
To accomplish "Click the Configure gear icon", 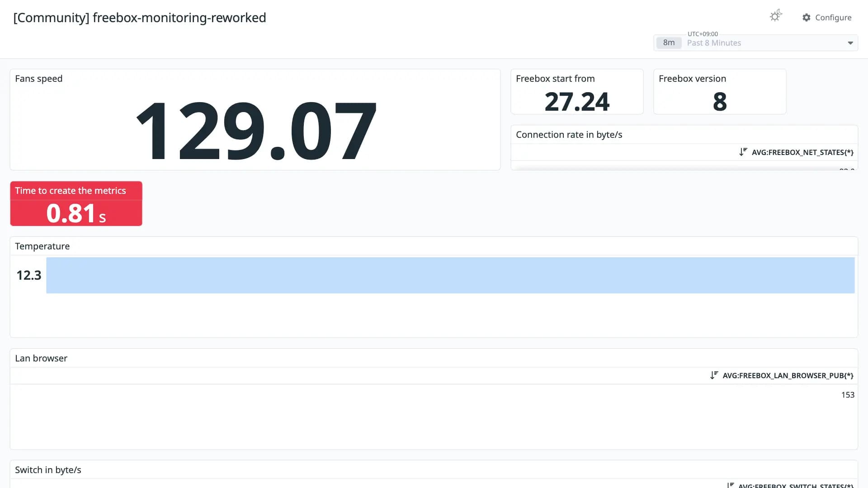I will click(x=807, y=18).
